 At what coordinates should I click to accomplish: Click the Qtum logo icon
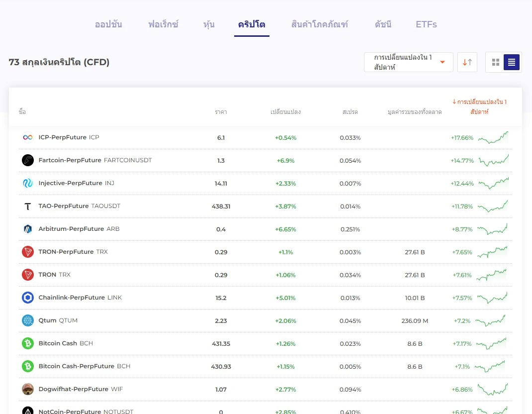click(x=28, y=320)
